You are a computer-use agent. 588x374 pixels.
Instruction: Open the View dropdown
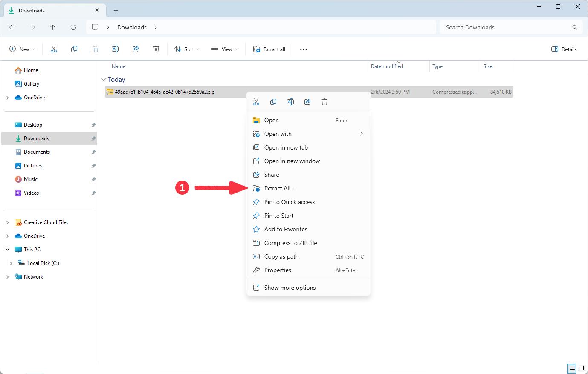(224, 49)
